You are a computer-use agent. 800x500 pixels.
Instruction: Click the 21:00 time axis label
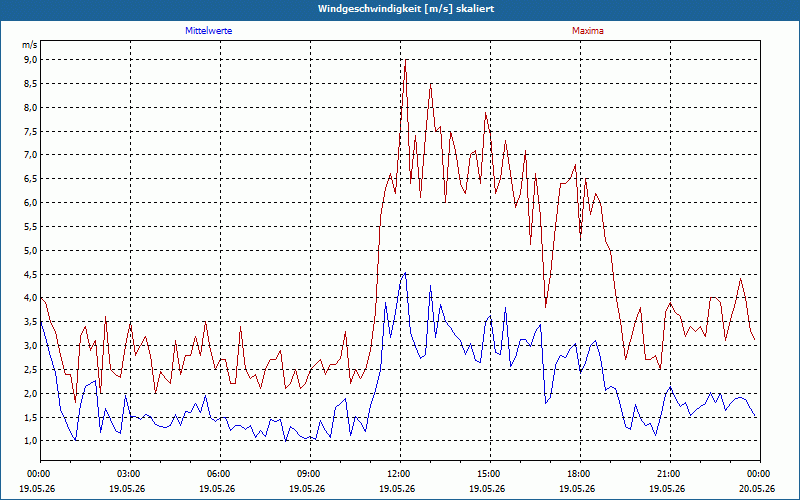click(670, 474)
